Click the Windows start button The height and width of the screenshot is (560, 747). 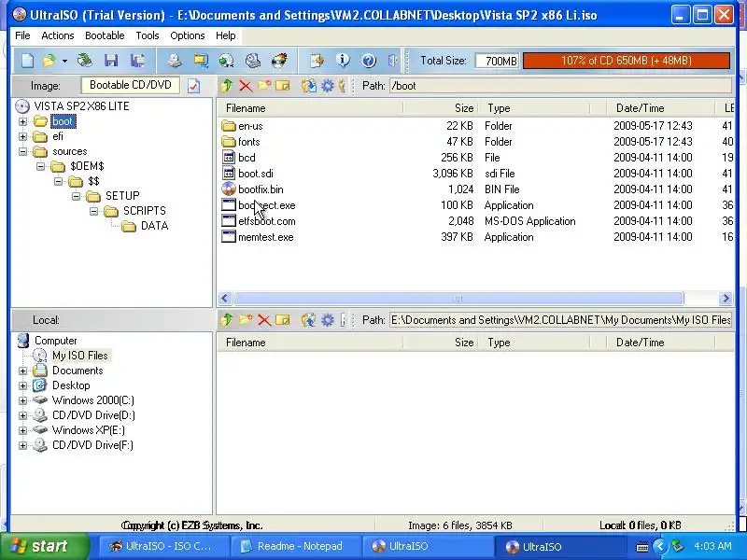click(45, 546)
